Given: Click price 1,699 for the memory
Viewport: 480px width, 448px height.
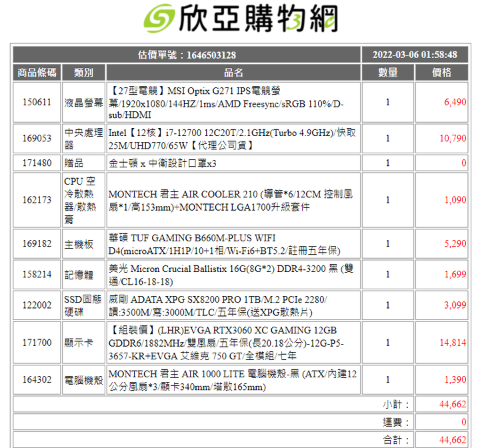Looking at the screenshot, I should pyautogui.click(x=455, y=275).
